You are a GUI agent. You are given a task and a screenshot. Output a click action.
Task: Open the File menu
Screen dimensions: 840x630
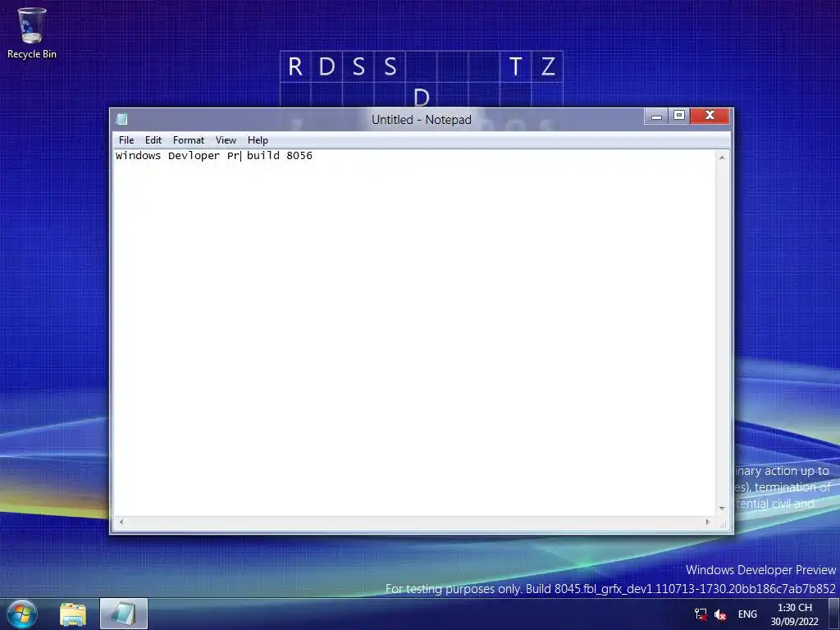[126, 139]
